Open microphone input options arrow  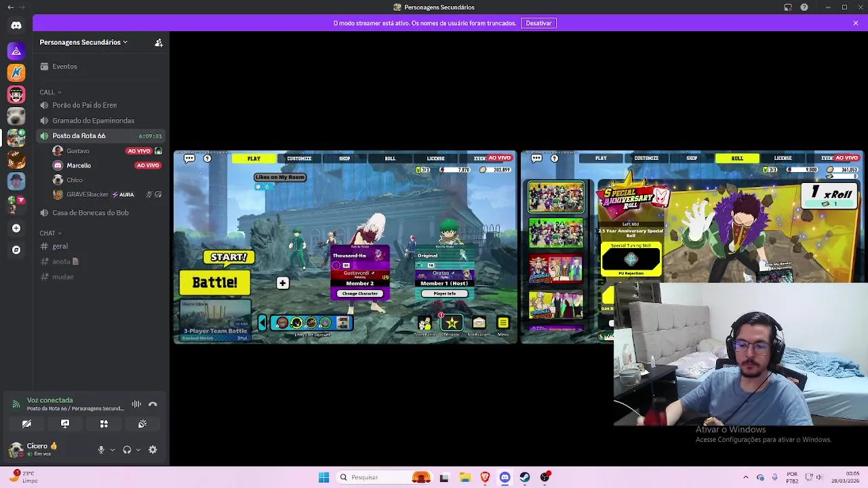[x=113, y=449]
